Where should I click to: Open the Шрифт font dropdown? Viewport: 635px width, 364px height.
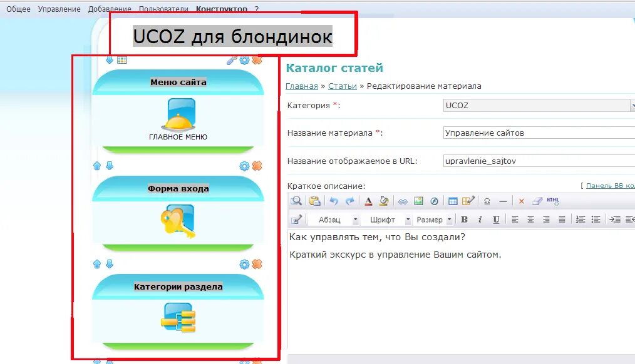pyautogui.click(x=386, y=220)
